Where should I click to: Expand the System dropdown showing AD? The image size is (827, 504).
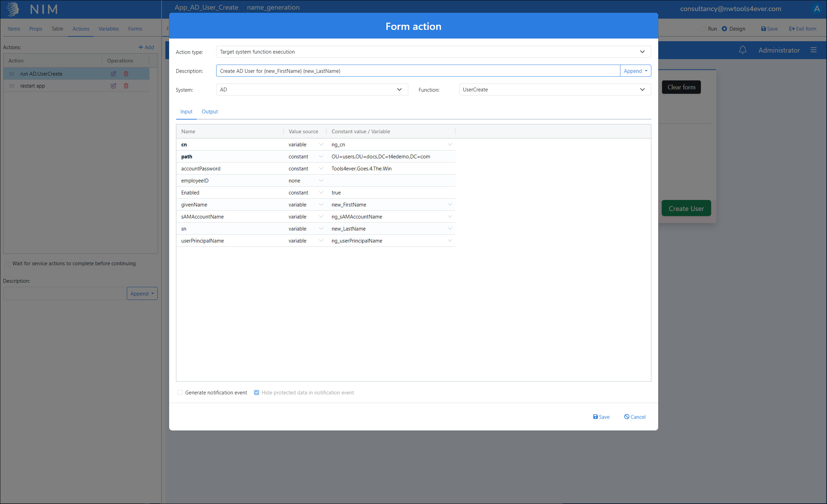(x=312, y=90)
